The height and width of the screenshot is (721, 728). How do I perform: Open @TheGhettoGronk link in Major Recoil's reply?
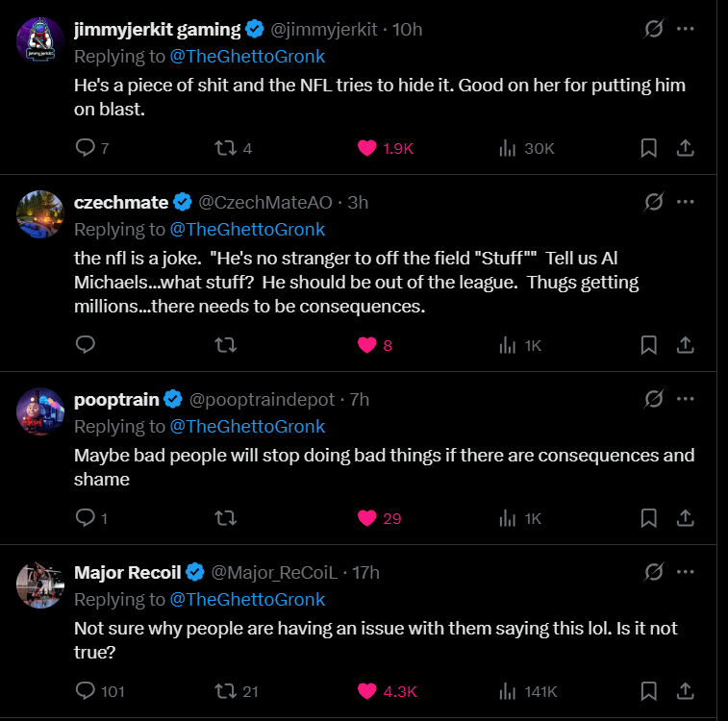(x=247, y=599)
